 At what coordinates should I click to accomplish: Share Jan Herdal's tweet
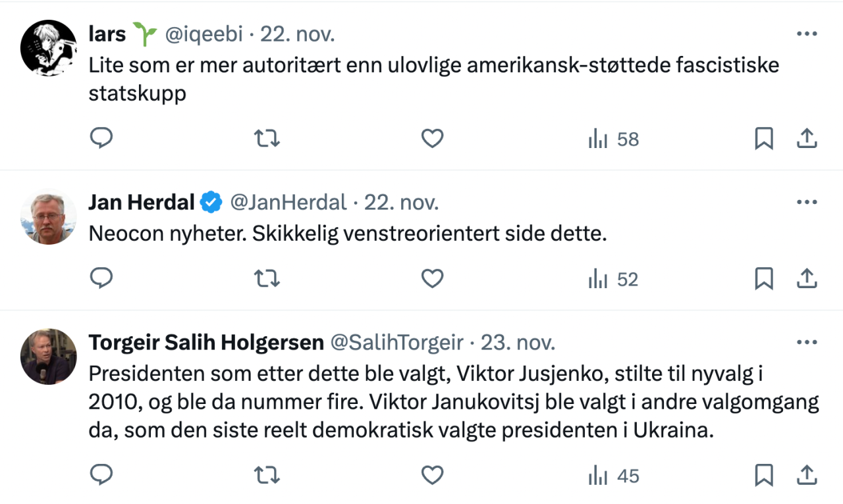[807, 279]
